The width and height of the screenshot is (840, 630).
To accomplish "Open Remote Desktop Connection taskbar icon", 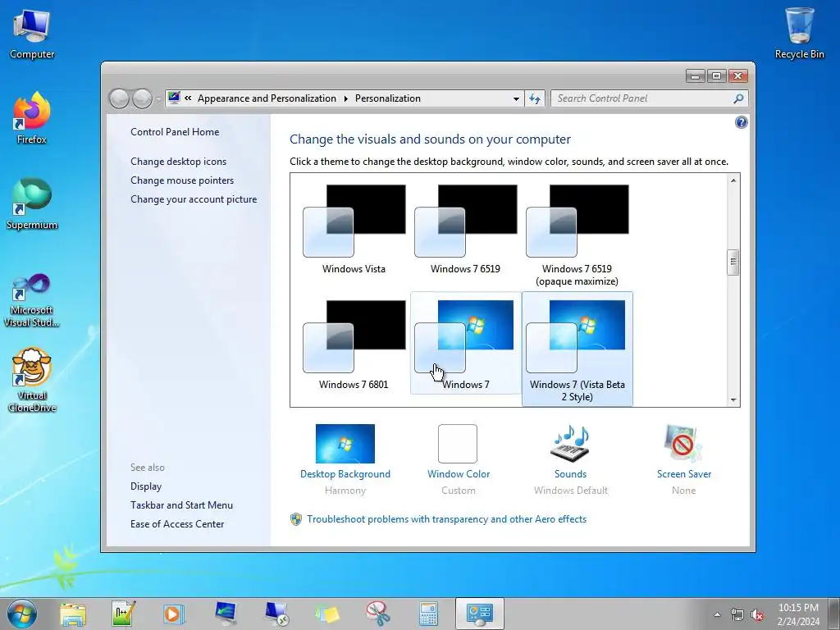I will coord(276,614).
